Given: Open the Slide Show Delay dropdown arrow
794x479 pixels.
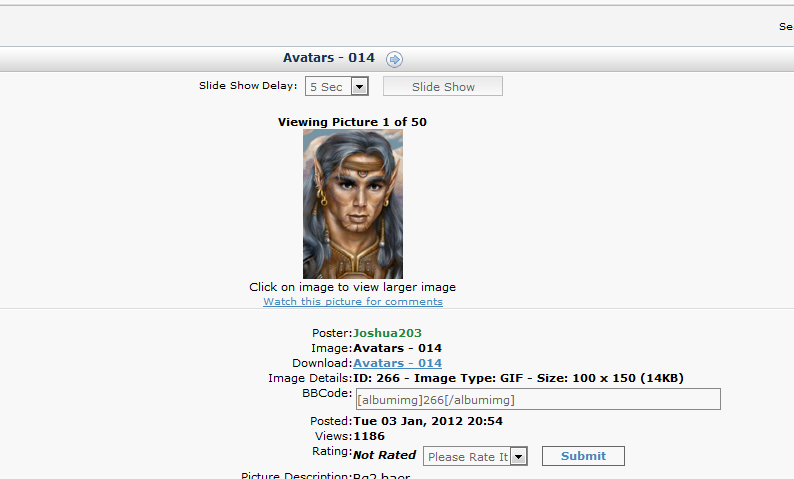Looking at the screenshot, I should tap(360, 87).
